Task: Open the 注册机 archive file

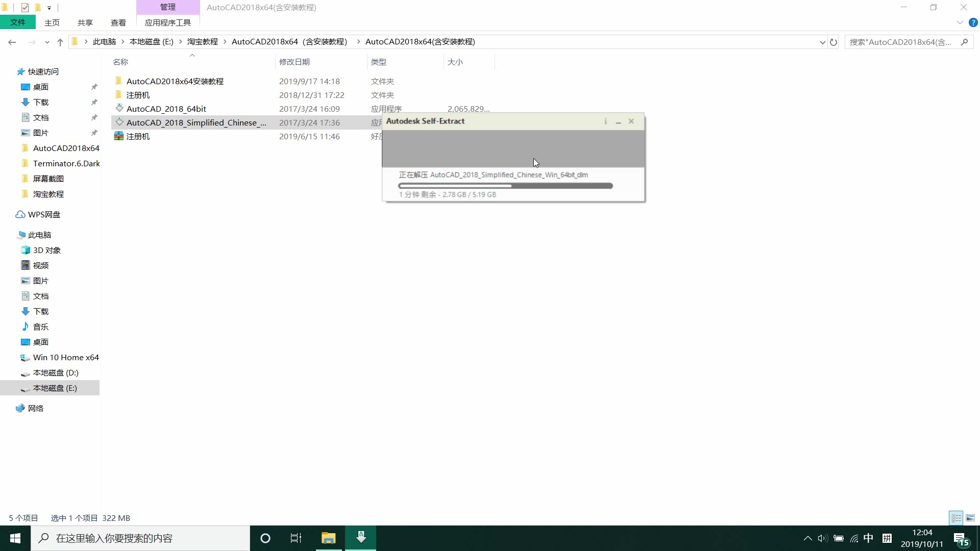Action: point(138,136)
